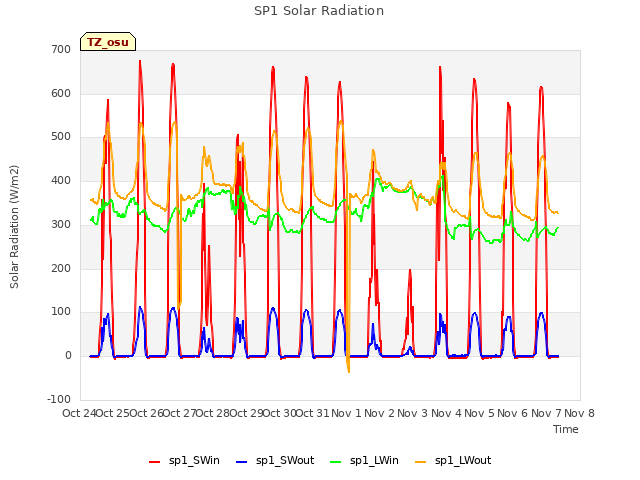Viewport: 640px width, 480px height.
Task: Click the 200 y-axis tick label
Action: [x=61, y=268]
